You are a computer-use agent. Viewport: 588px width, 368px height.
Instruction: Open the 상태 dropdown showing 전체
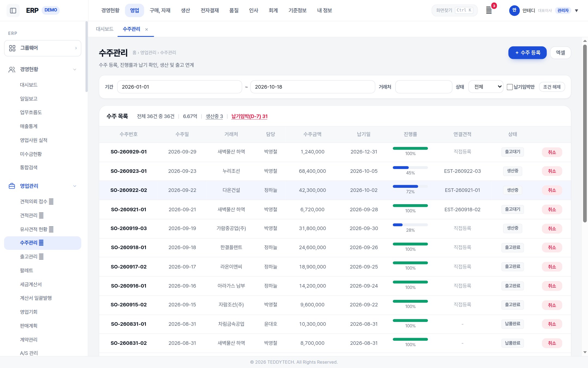point(486,87)
